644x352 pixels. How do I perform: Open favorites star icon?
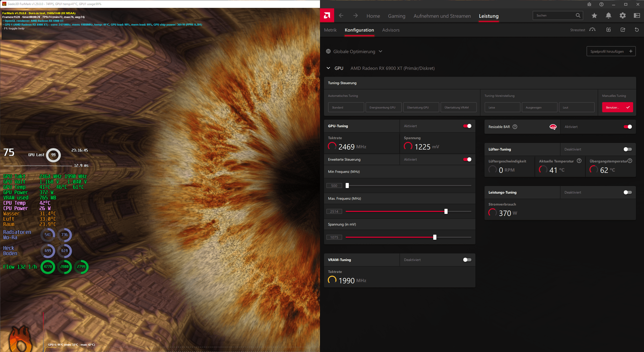point(594,16)
